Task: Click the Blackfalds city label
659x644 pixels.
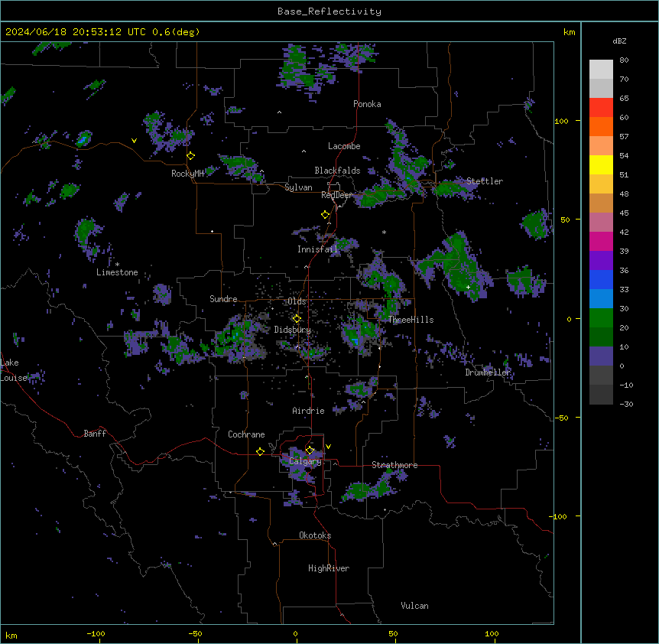Action: coord(337,171)
